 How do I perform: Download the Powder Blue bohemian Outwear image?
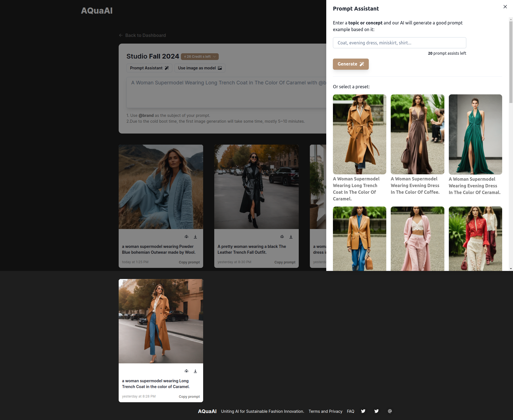coord(195,237)
